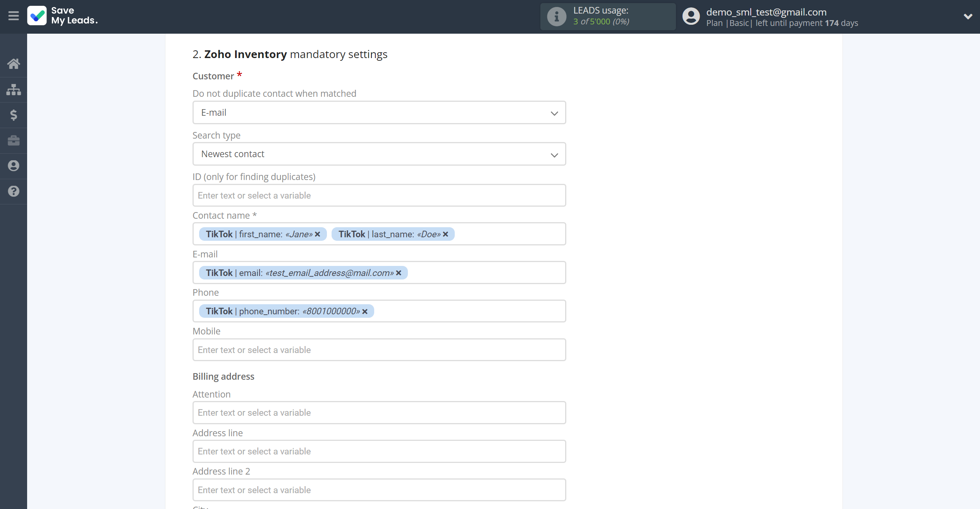Open the duplicate match E-mail dropdown
Screen dimensions: 980x509
coord(379,113)
